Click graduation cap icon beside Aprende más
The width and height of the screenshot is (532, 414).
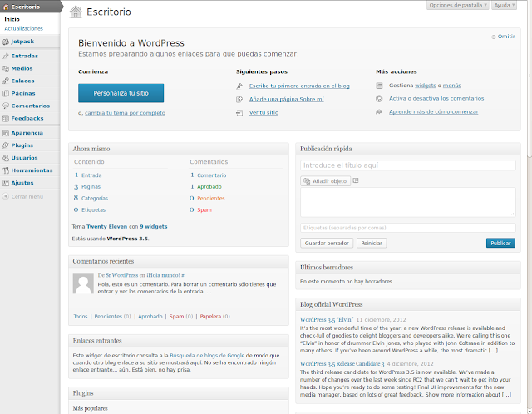tap(379, 112)
